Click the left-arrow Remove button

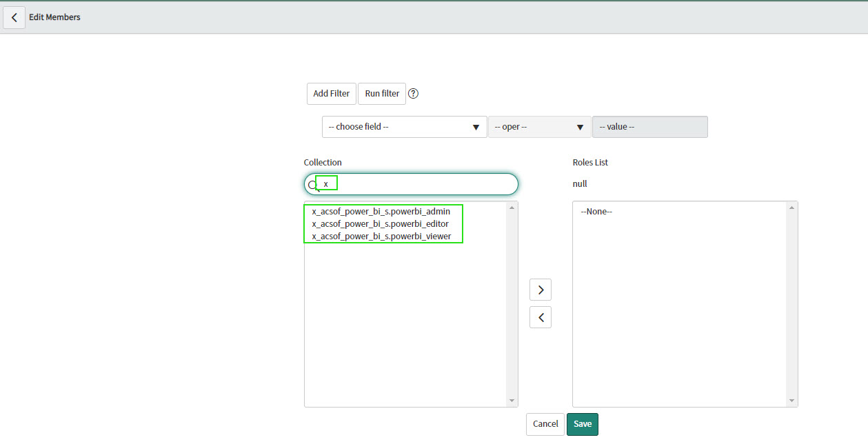(540, 317)
